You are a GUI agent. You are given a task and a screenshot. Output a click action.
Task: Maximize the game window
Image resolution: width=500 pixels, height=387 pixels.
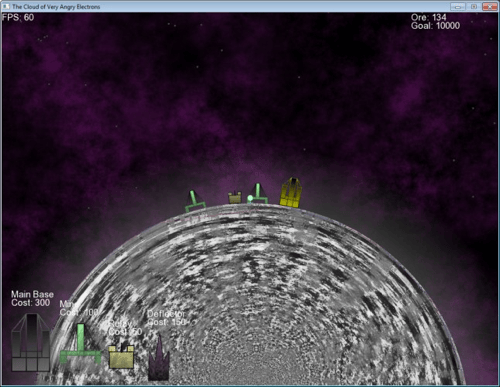click(x=474, y=6)
